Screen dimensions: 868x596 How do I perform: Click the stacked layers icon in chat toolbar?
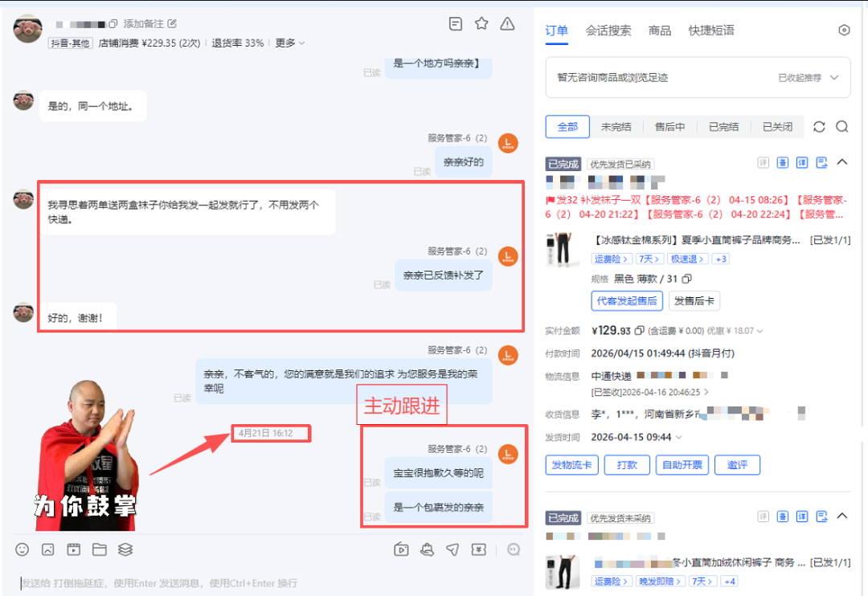pyautogui.click(x=125, y=549)
